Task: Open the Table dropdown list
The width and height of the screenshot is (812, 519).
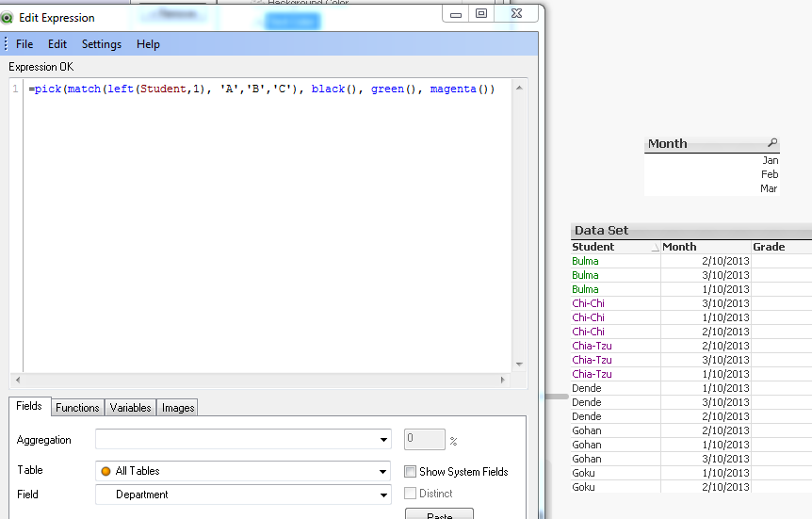Action: (x=383, y=471)
